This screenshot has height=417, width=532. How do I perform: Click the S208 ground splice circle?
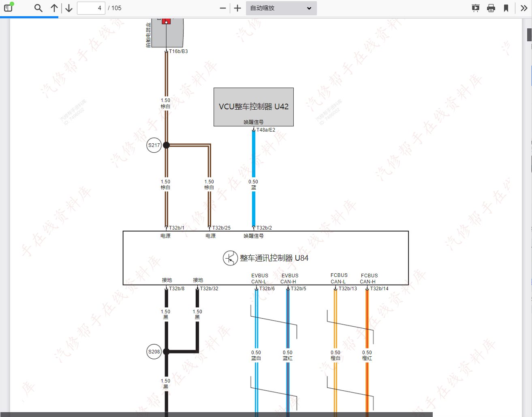154,352
